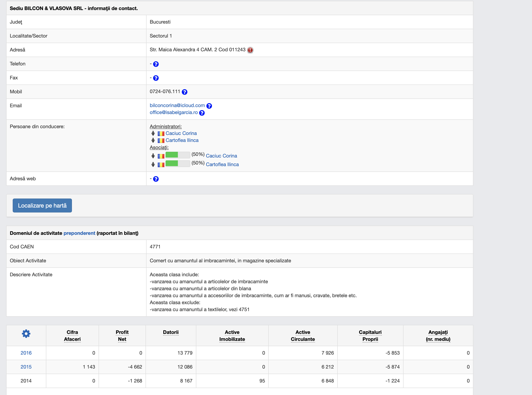Open administrator Caciuc Corina's profile link
The width and height of the screenshot is (532, 395).
point(181,134)
